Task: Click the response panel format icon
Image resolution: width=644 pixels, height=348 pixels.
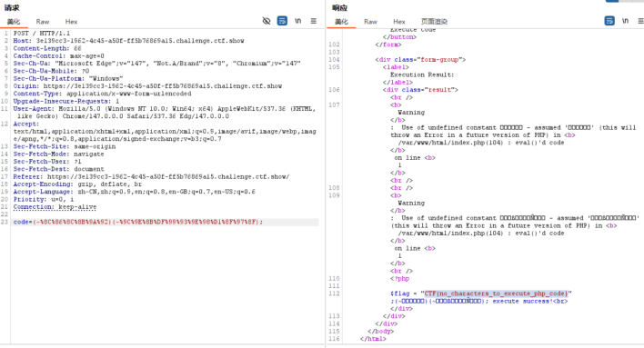Action: tap(609, 21)
